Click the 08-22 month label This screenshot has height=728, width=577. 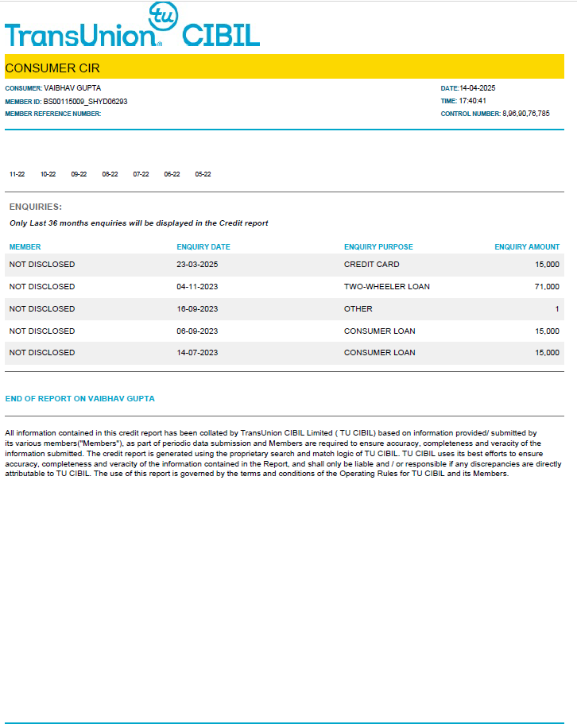[x=110, y=174]
